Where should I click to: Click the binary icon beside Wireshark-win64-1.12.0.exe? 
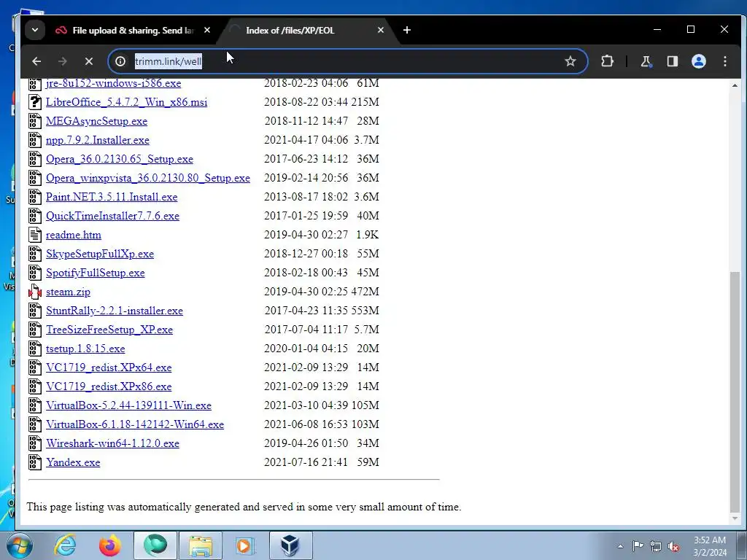coord(35,443)
